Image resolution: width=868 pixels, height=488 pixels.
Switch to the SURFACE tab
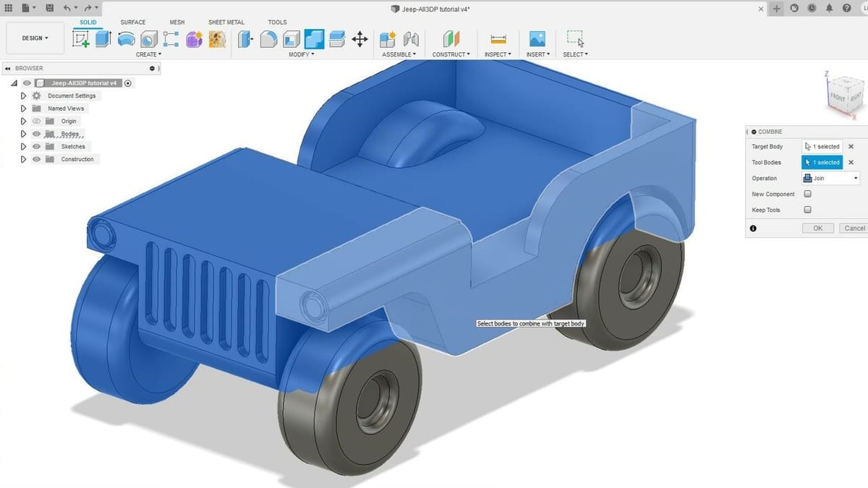132,22
